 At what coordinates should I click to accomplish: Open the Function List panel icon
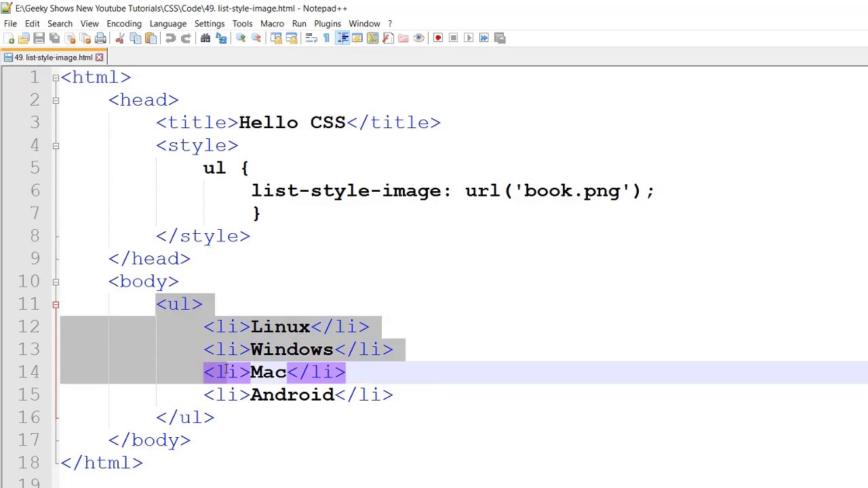pos(388,38)
